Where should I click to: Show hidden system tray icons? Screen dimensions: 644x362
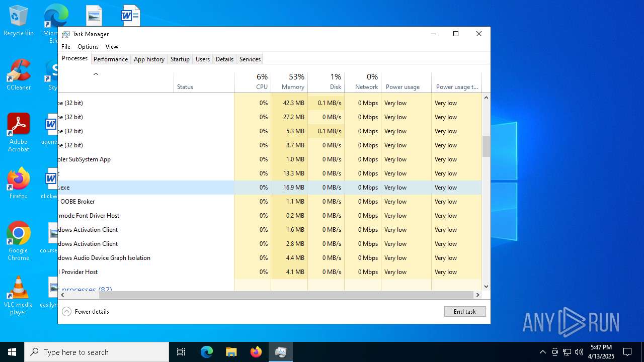pos(542,352)
